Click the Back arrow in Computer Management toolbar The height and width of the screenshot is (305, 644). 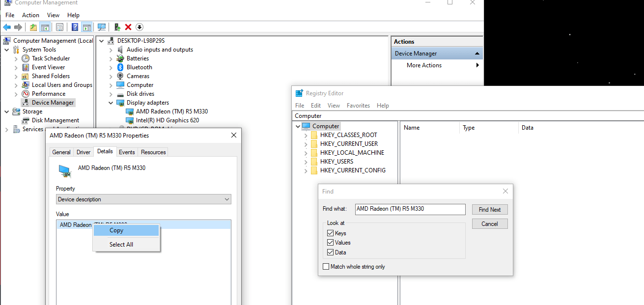click(x=7, y=27)
